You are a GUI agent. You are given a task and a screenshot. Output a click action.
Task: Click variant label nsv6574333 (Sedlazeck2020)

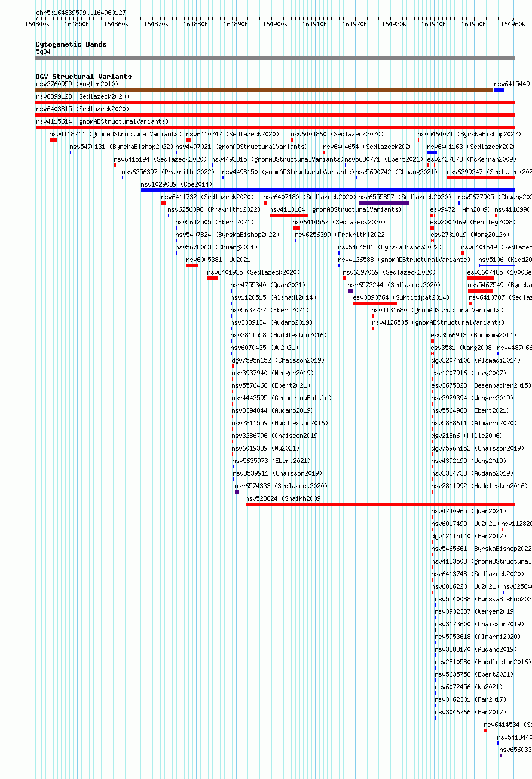point(281,486)
